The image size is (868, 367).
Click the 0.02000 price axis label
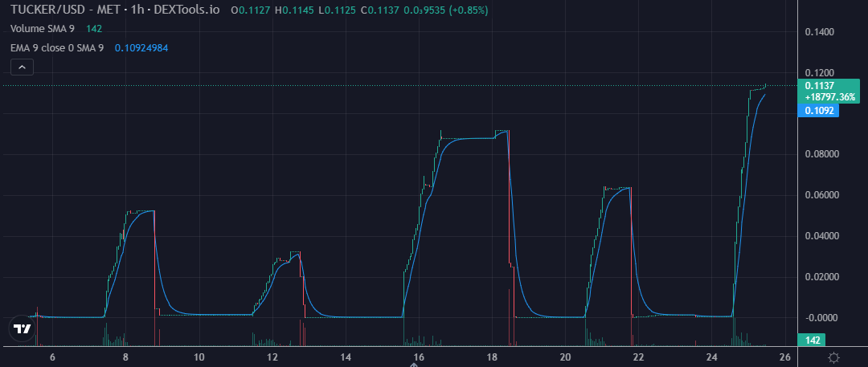(821, 277)
